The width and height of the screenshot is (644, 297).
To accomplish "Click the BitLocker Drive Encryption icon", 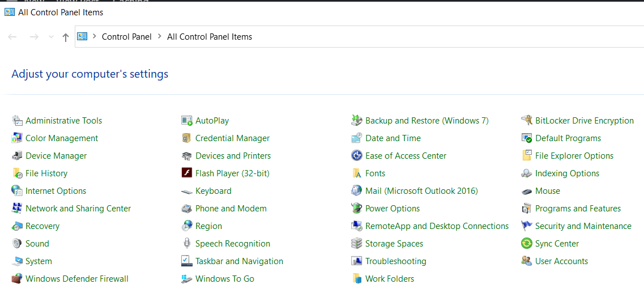I will click(527, 121).
